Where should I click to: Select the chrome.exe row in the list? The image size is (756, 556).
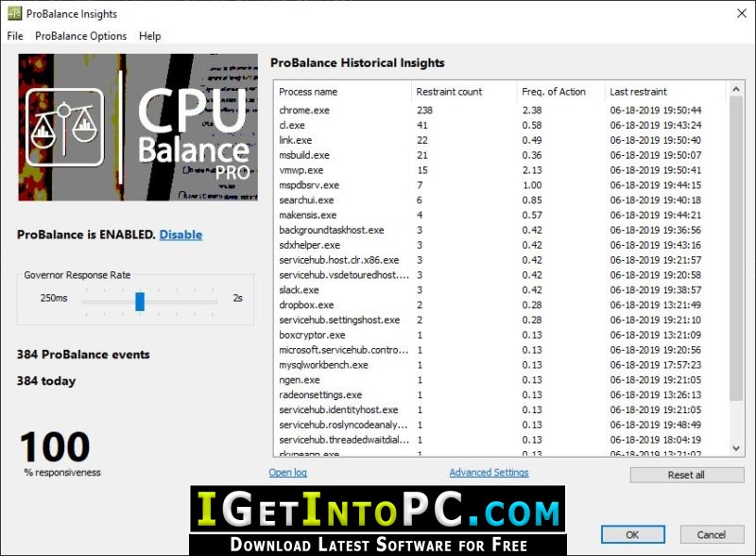click(501, 110)
